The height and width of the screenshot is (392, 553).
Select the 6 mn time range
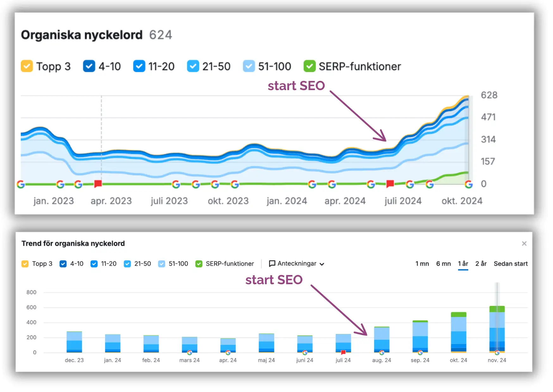(444, 264)
